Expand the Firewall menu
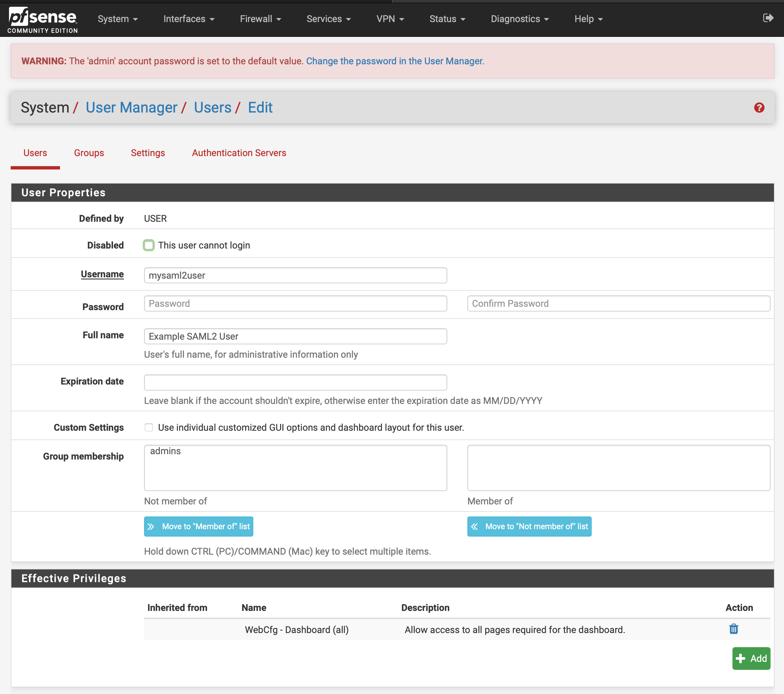This screenshot has height=694, width=784. click(x=260, y=19)
